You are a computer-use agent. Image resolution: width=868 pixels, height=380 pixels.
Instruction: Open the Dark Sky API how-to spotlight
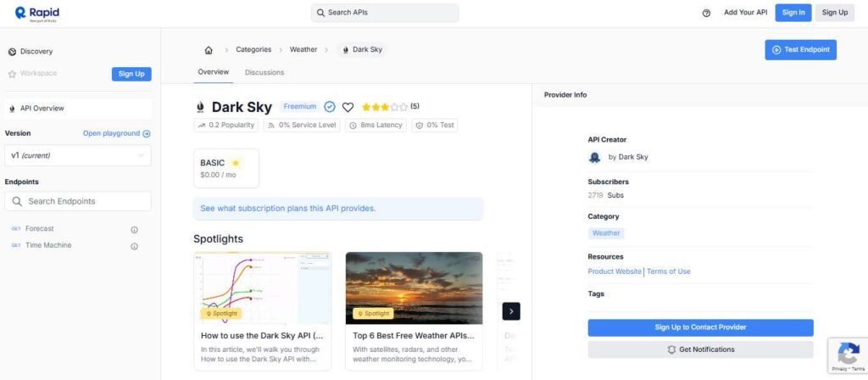pyautogui.click(x=263, y=311)
